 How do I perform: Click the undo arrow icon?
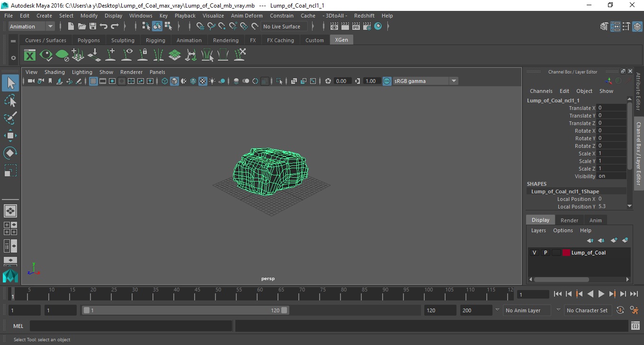[x=104, y=27]
